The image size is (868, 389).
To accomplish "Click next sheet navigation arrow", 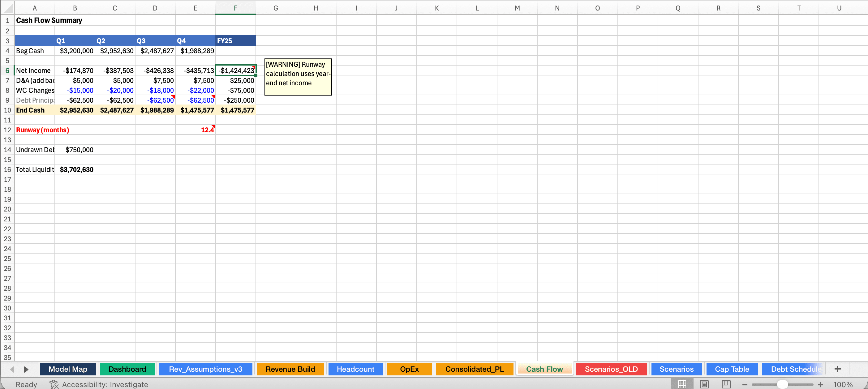I will tap(27, 369).
